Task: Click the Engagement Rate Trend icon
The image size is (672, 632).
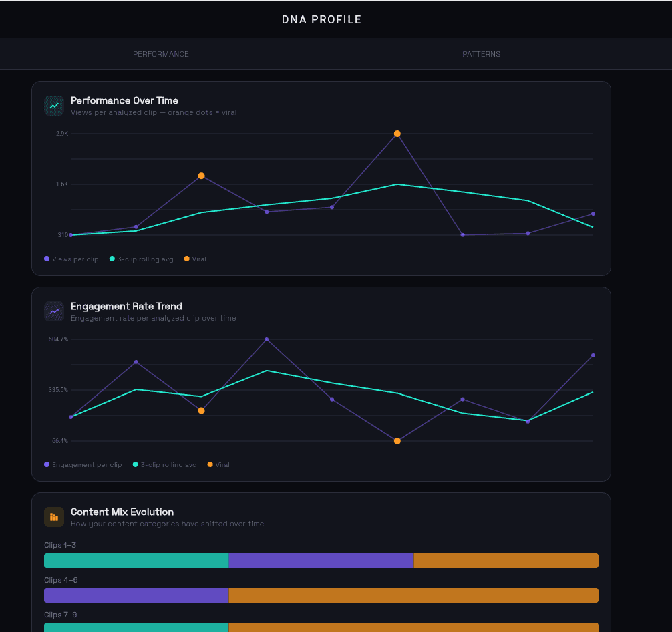Action: pos(54,311)
